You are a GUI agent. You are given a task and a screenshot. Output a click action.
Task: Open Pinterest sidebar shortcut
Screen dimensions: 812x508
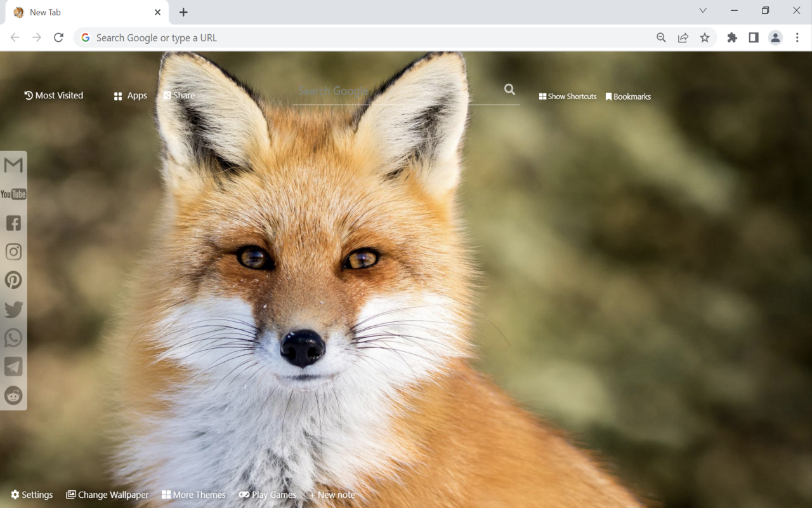pos(13,280)
